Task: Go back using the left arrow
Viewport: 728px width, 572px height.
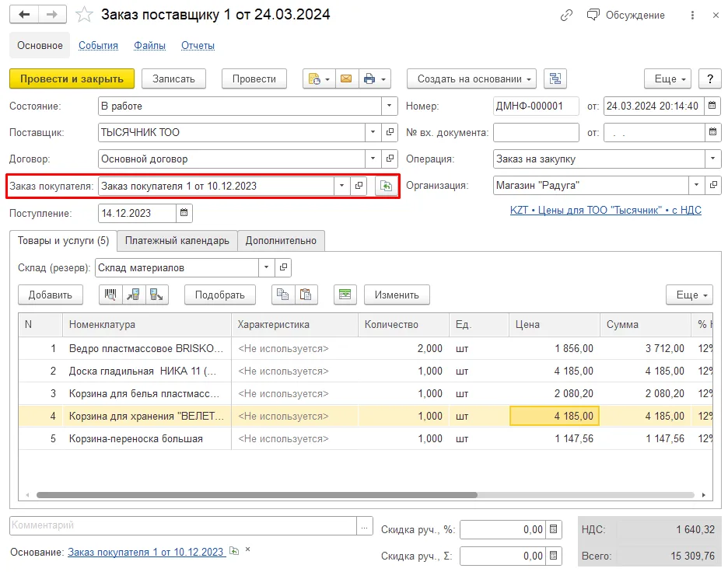Action: point(24,15)
